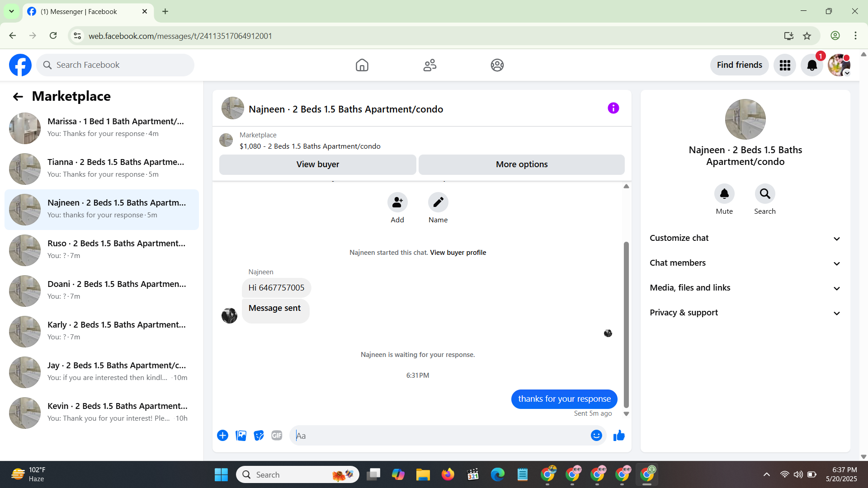Send a thumbs-up like
This screenshot has height=488, width=868.
pyautogui.click(x=619, y=435)
